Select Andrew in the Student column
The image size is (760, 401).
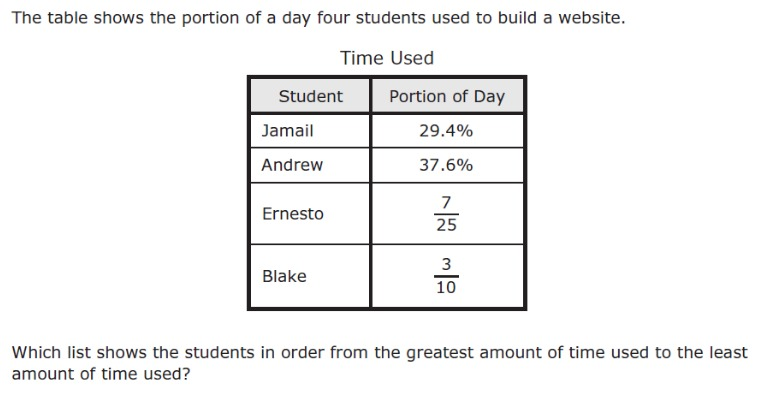(x=292, y=165)
